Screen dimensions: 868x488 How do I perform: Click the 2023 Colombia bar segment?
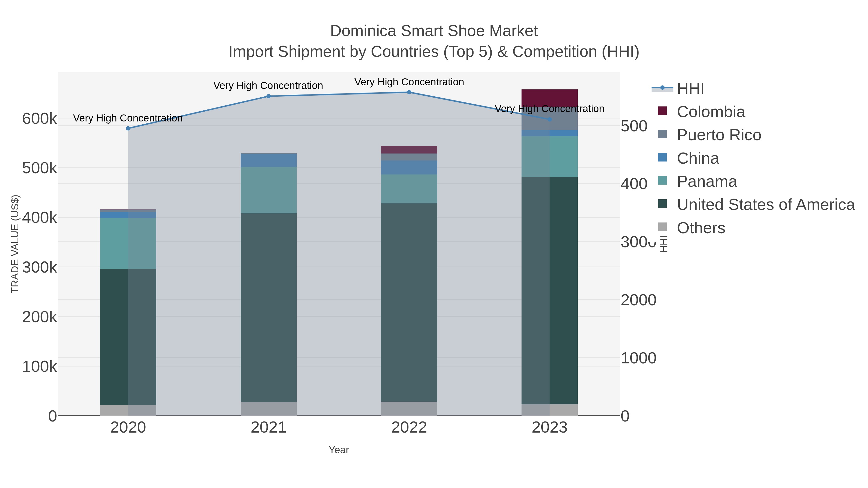549,98
